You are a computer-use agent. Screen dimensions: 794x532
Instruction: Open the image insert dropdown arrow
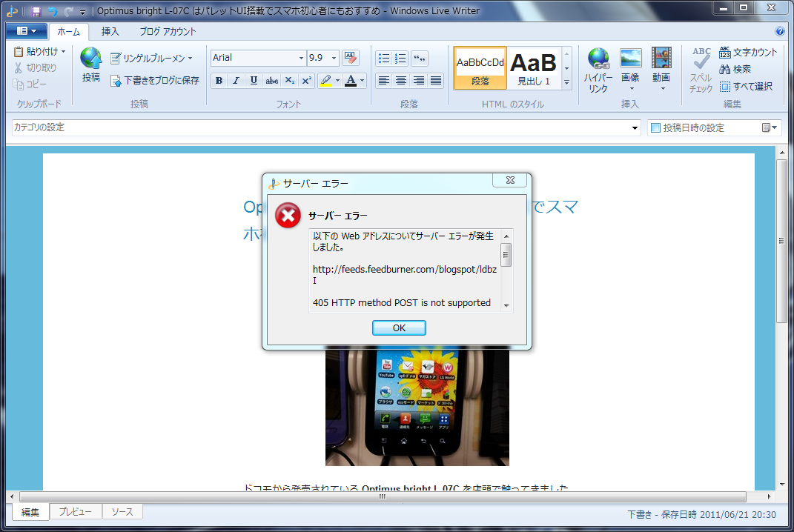pyautogui.click(x=632, y=90)
